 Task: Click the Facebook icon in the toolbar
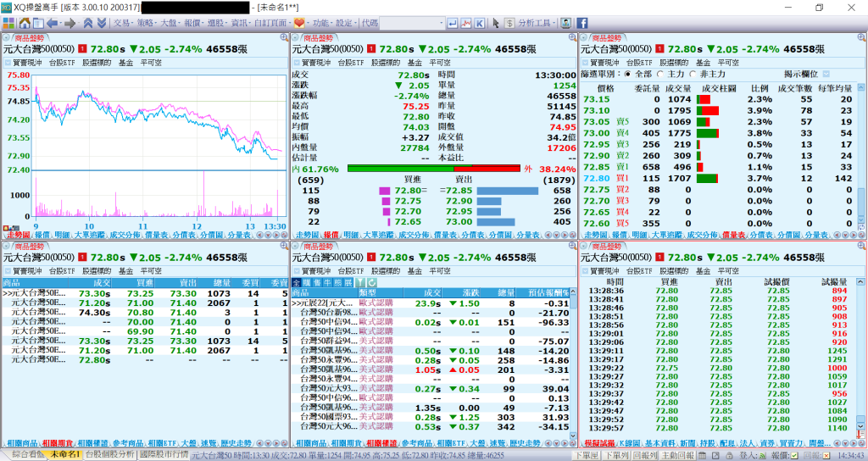click(583, 23)
